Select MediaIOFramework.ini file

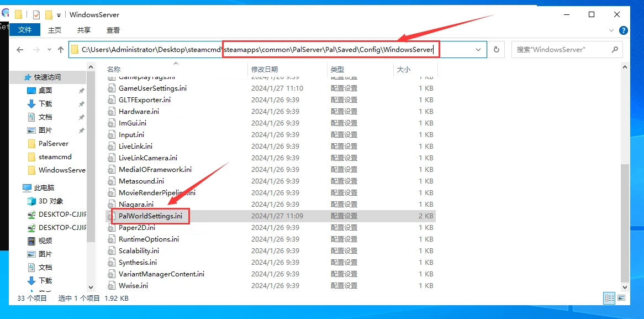coord(155,169)
